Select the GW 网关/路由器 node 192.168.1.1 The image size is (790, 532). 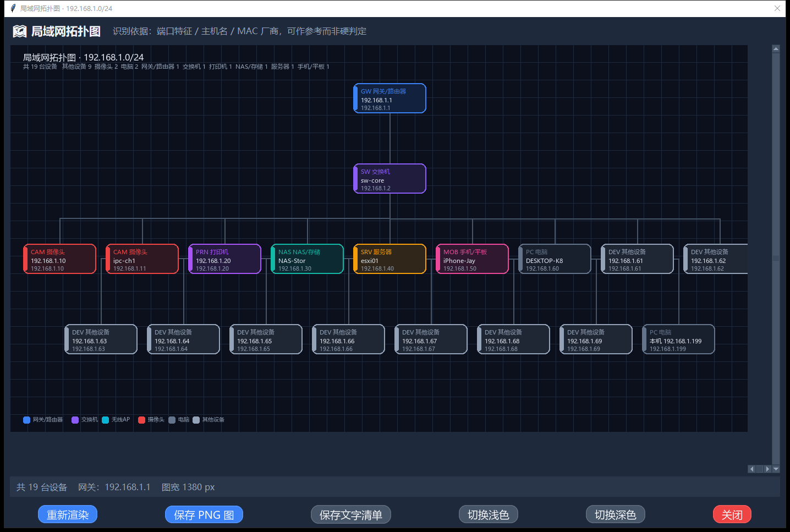tap(389, 98)
